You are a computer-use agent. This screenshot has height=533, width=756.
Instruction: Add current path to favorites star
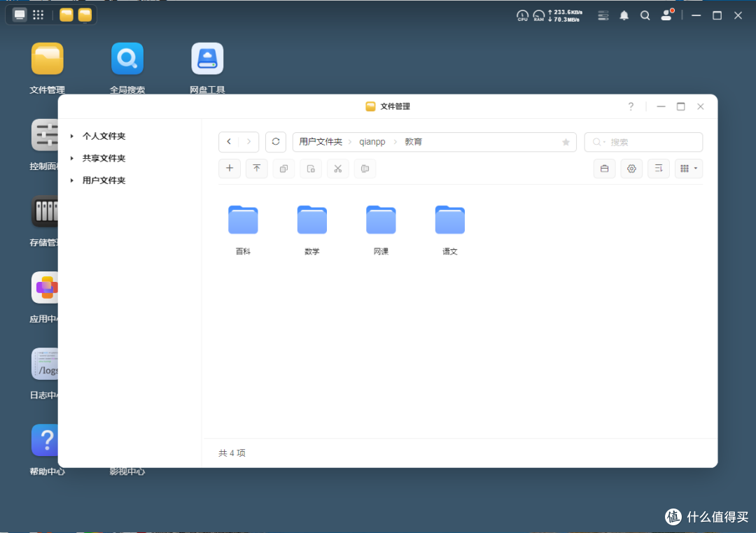[x=566, y=142]
